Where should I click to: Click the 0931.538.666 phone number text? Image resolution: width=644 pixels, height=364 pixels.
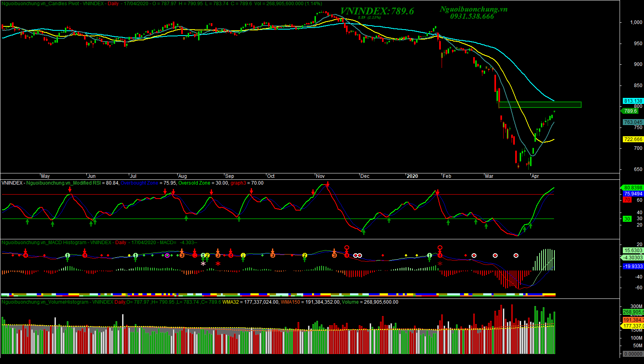tap(472, 16)
